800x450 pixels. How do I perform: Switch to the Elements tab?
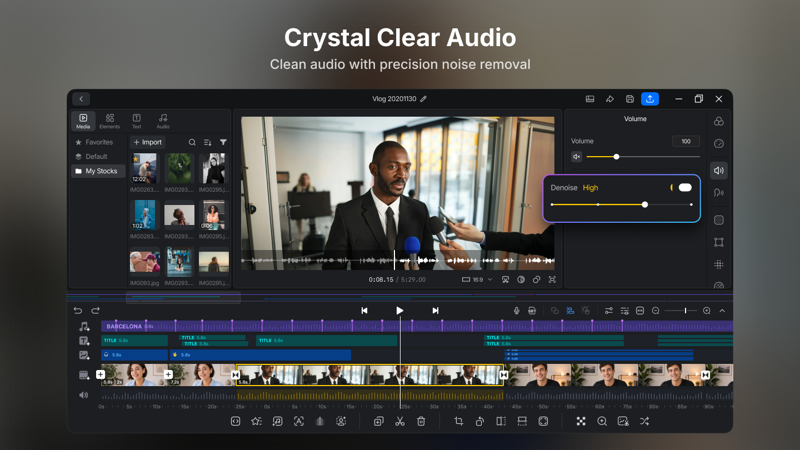click(x=110, y=121)
